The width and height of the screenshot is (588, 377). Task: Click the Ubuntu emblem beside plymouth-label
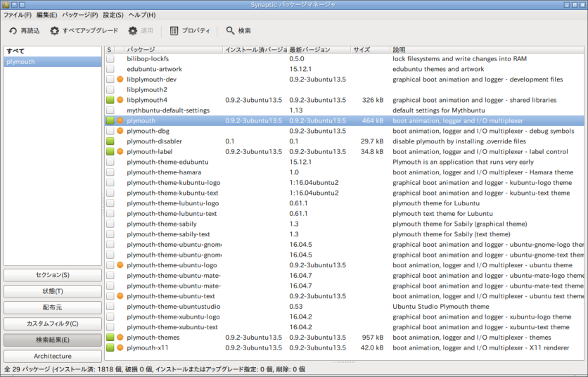click(120, 151)
